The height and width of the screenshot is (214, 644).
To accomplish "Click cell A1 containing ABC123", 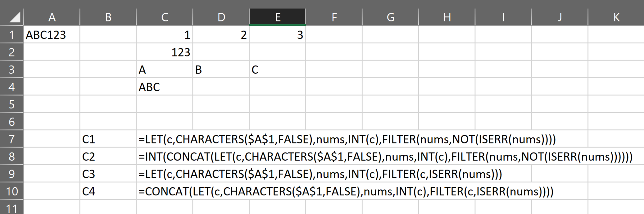I will pyautogui.click(x=52, y=35).
